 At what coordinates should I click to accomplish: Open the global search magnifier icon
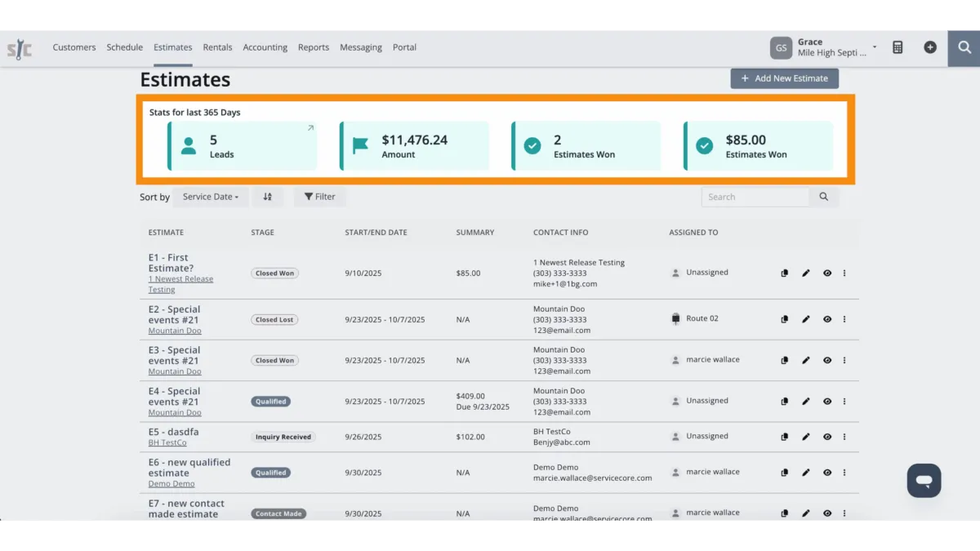pyautogui.click(x=964, y=48)
